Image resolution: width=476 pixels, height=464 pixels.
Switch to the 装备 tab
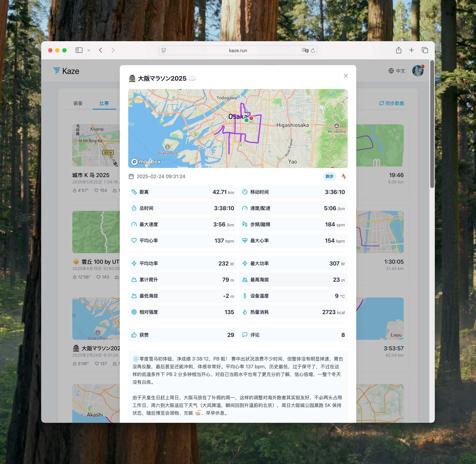click(x=78, y=103)
